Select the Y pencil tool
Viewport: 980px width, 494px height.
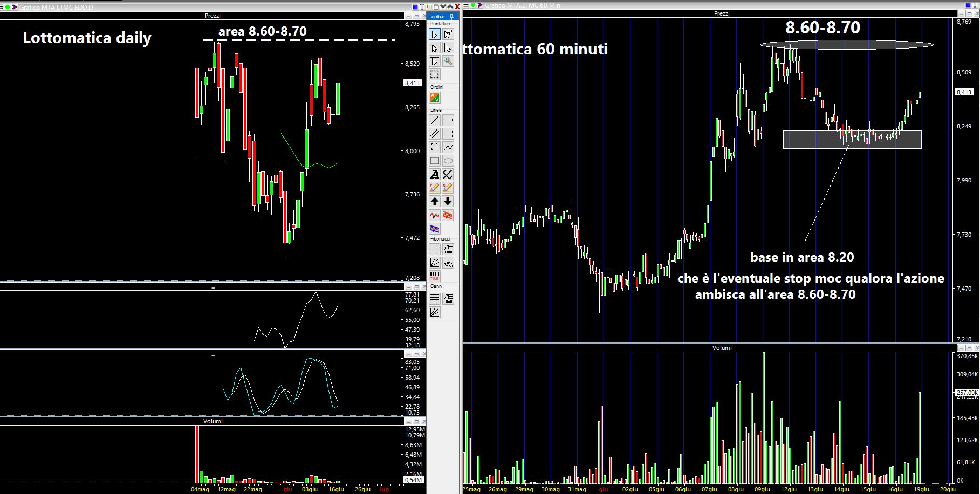tap(435, 188)
